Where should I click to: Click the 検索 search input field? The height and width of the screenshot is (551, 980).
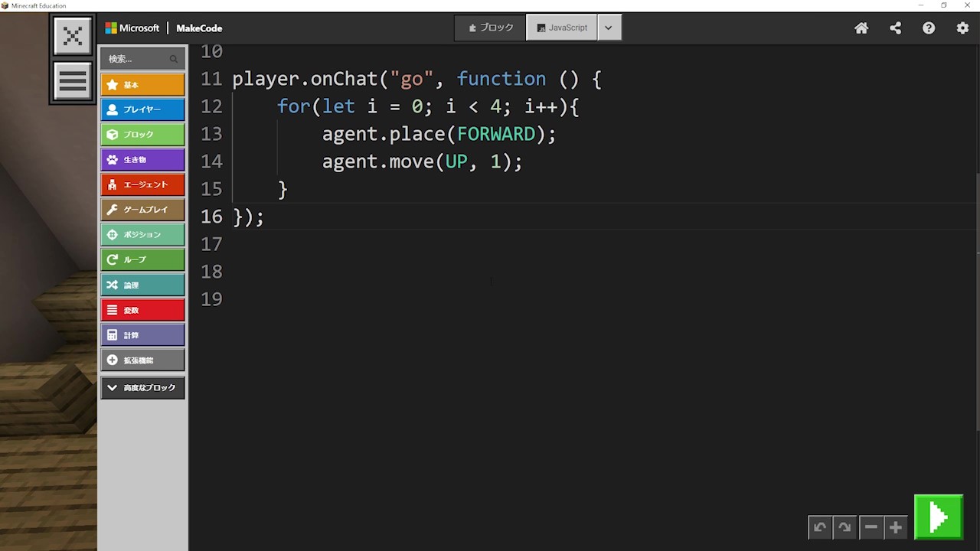138,59
